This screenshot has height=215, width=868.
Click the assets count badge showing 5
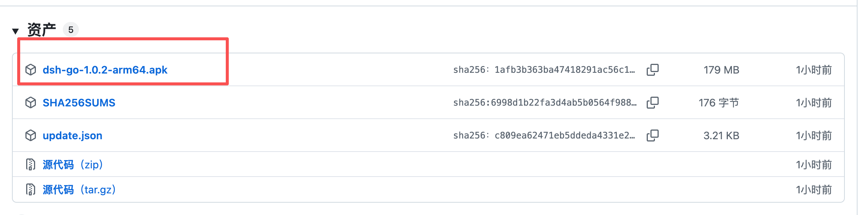click(71, 29)
